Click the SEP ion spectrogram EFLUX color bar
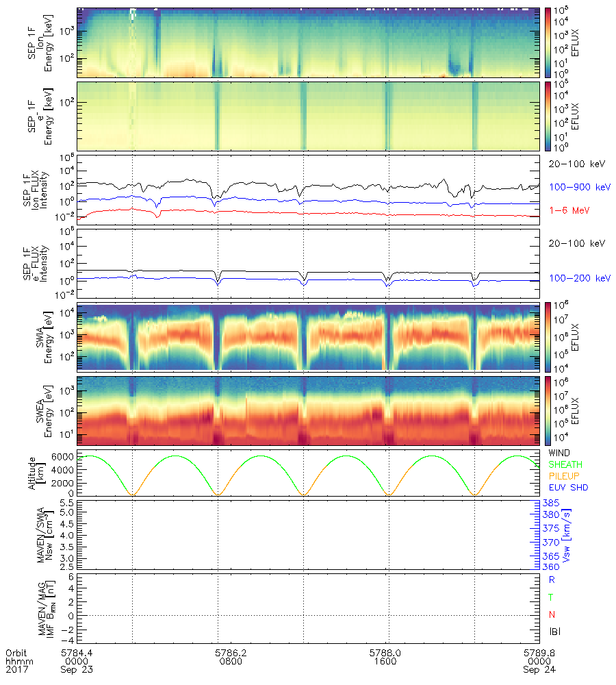616x685 pixels. [548, 42]
